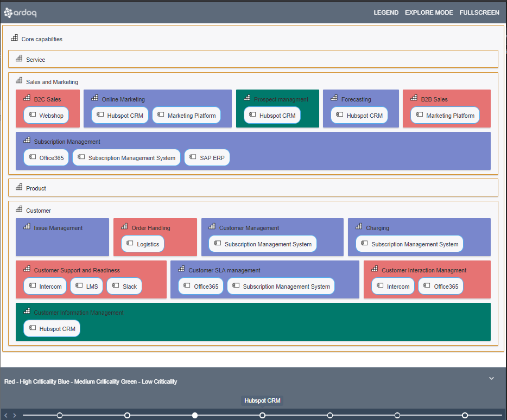Image resolution: width=507 pixels, height=420 pixels.
Task: Enable FULLSCREEN view
Action: 479,12
